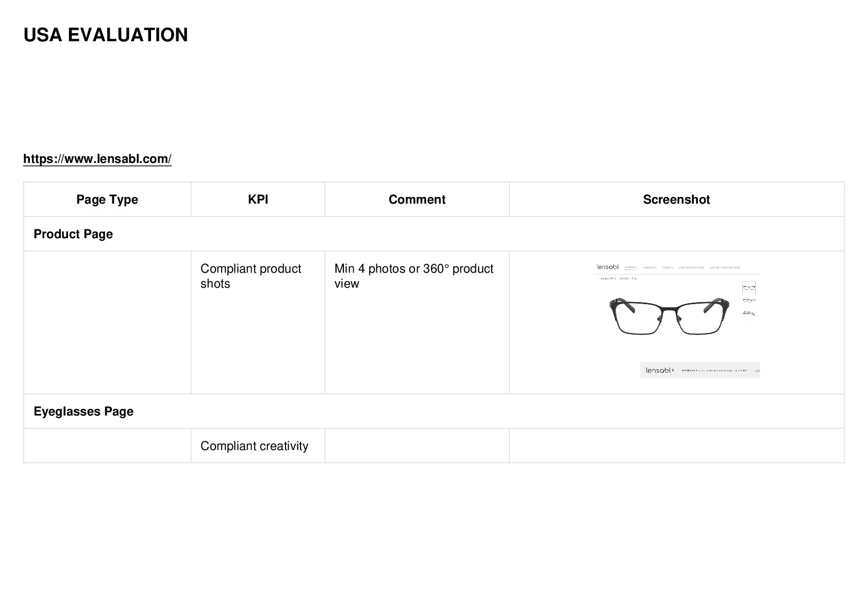Select the Screenshot column header
Viewport: 868px width, 614px height.
pos(676,200)
